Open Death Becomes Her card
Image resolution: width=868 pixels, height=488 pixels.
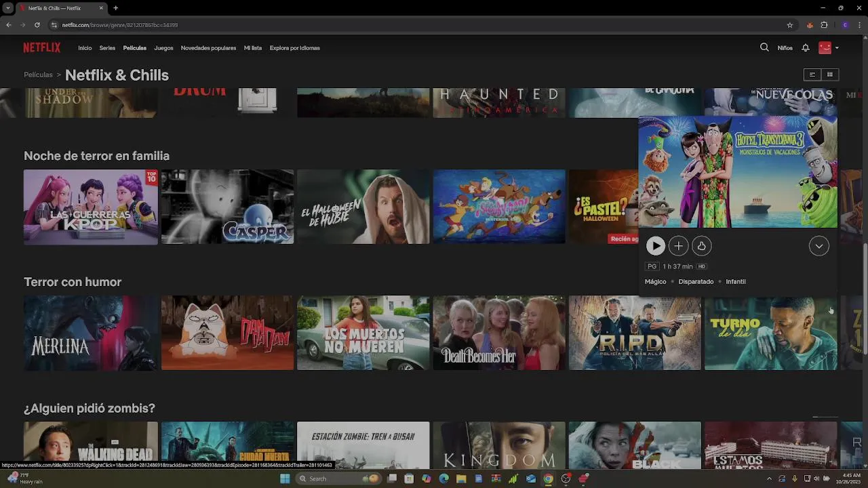pyautogui.click(x=499, y=333)
